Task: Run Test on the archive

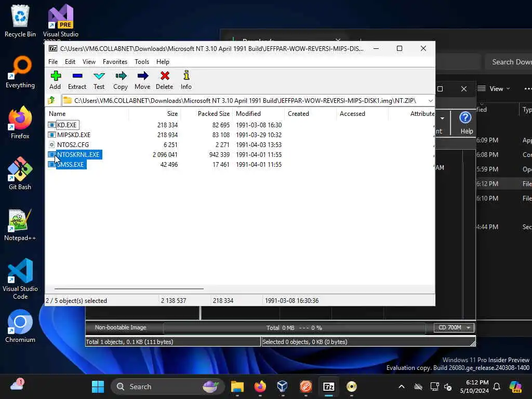Action: pos(99,80)
